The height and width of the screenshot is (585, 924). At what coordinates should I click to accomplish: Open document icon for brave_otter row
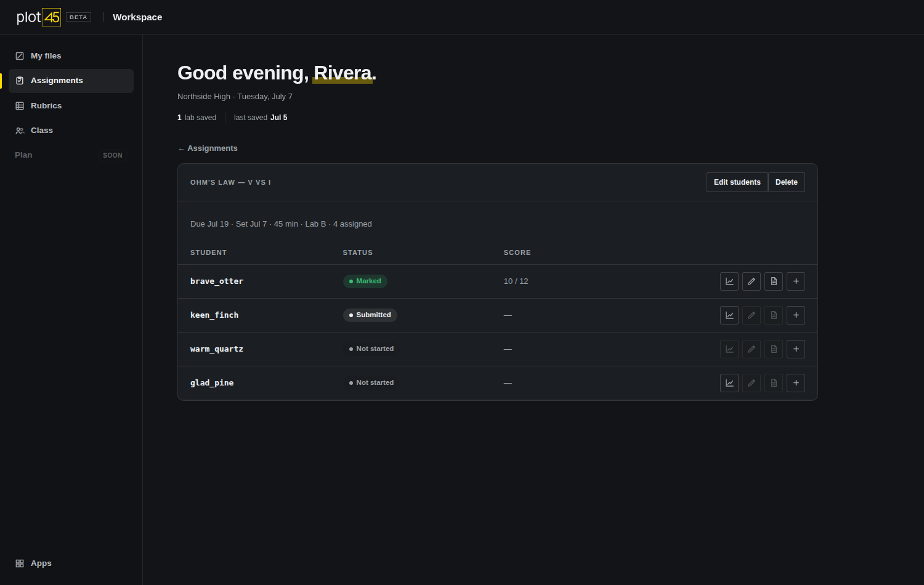pyautogui.click(x=774, y=281)
